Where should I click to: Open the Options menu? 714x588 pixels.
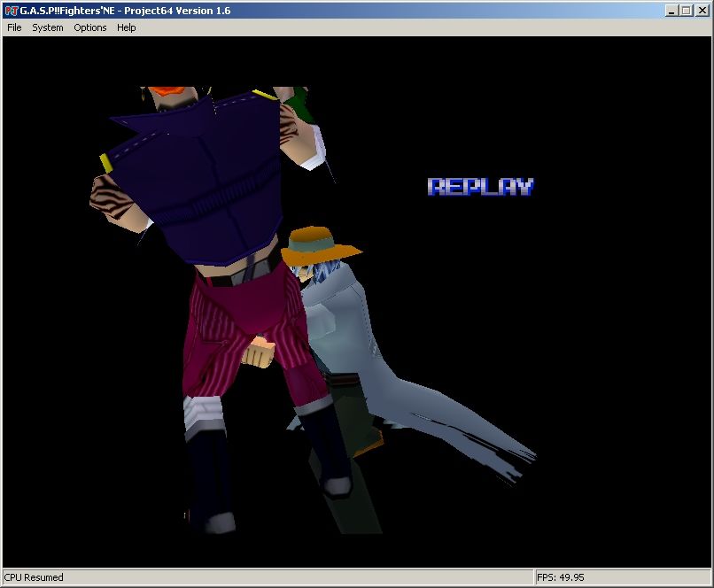coord(90,27)
